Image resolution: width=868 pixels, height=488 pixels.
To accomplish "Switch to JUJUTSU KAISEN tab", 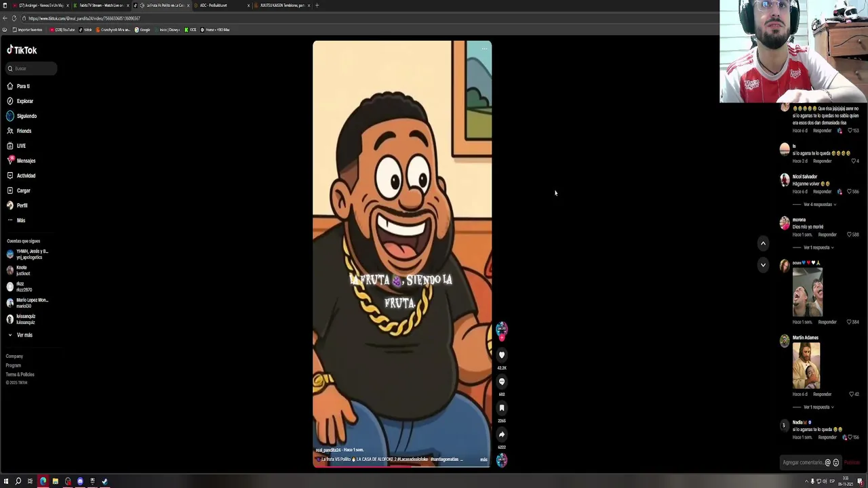I will [283, 5].
